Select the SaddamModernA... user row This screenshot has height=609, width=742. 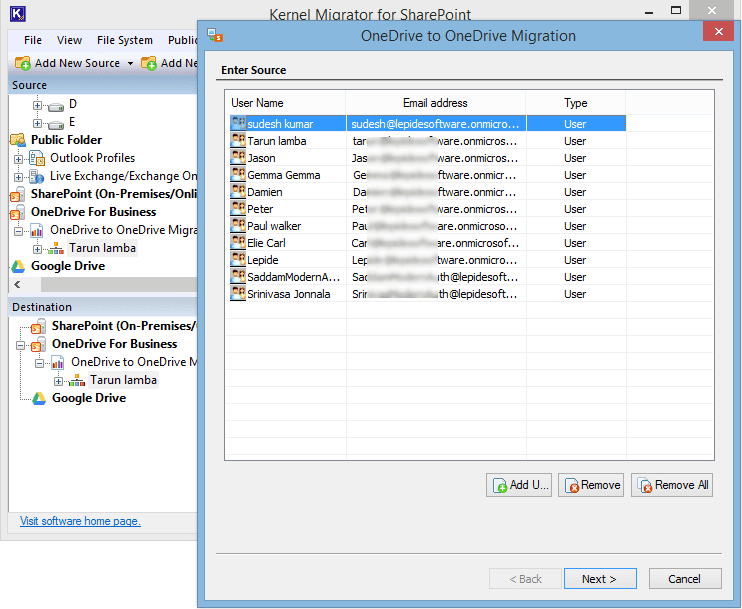click(428, 277)
